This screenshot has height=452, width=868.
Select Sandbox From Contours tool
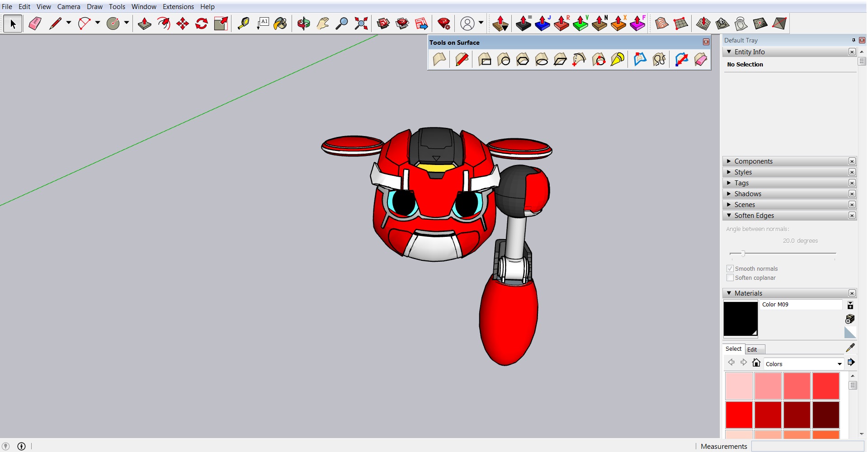(x=661, y=24)
